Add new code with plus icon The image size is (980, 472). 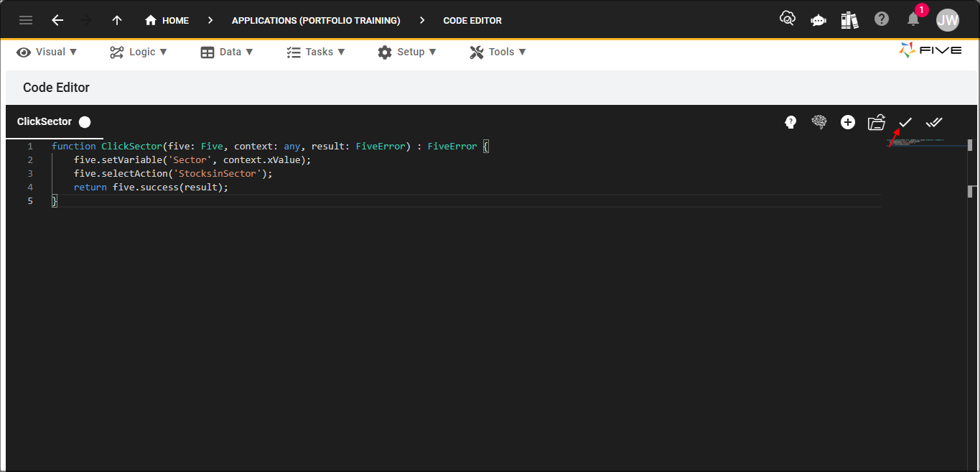848,122
